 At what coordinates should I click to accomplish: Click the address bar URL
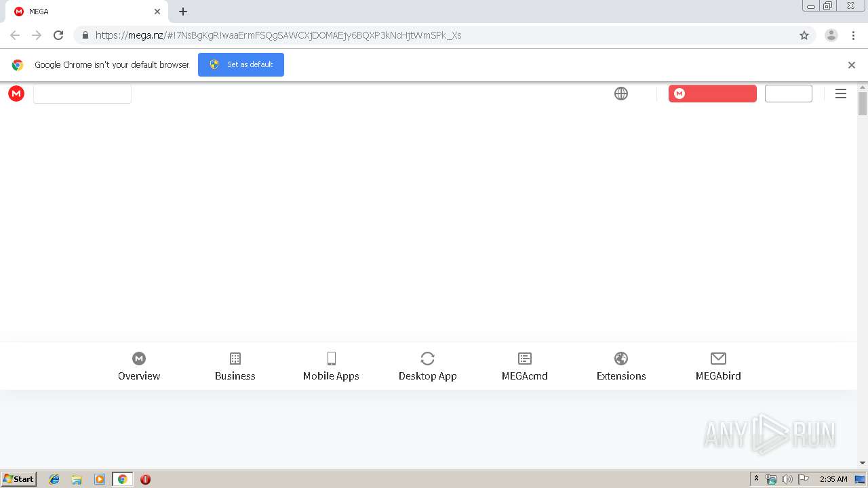click(278, 35)
